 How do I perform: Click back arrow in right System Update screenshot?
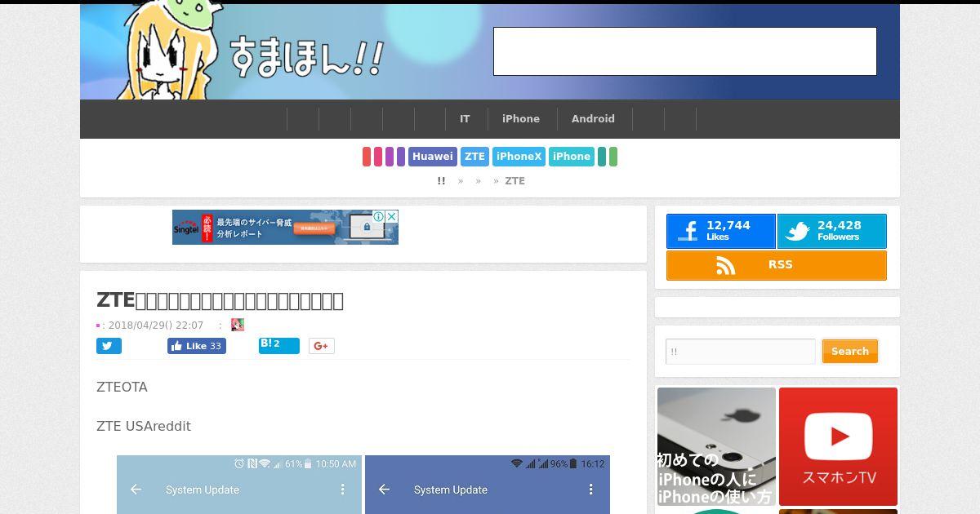385,490
